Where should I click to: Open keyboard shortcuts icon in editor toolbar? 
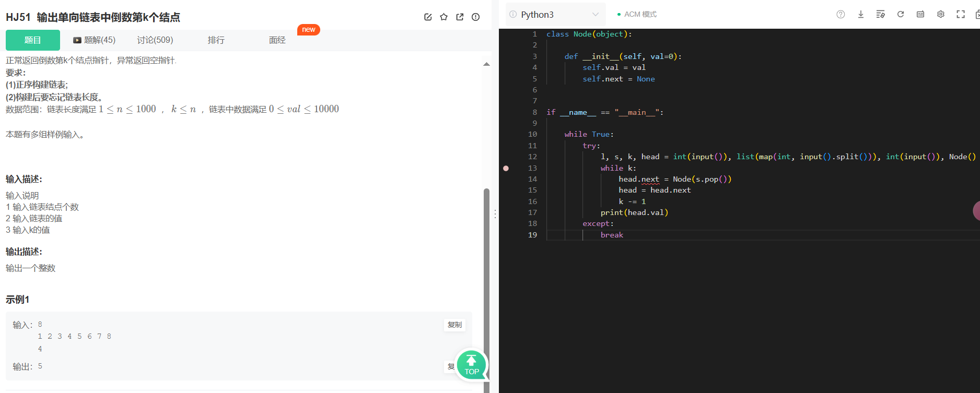coord(920,15)
